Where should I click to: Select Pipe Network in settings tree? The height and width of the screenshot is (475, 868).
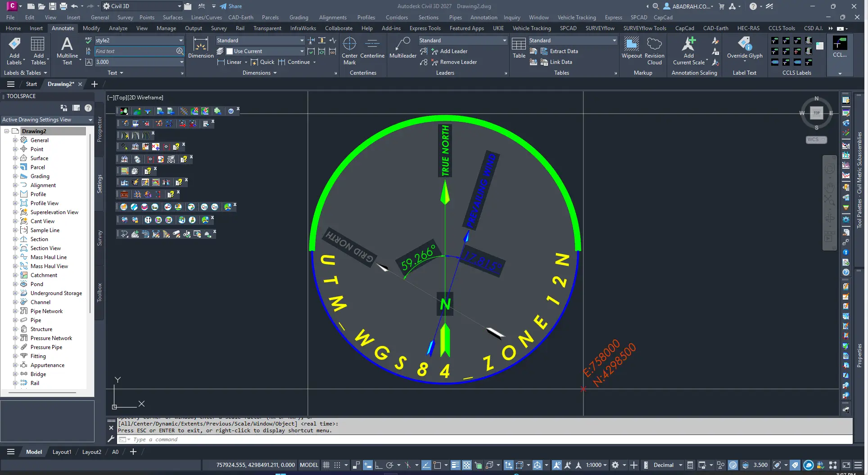click(46, 311)
